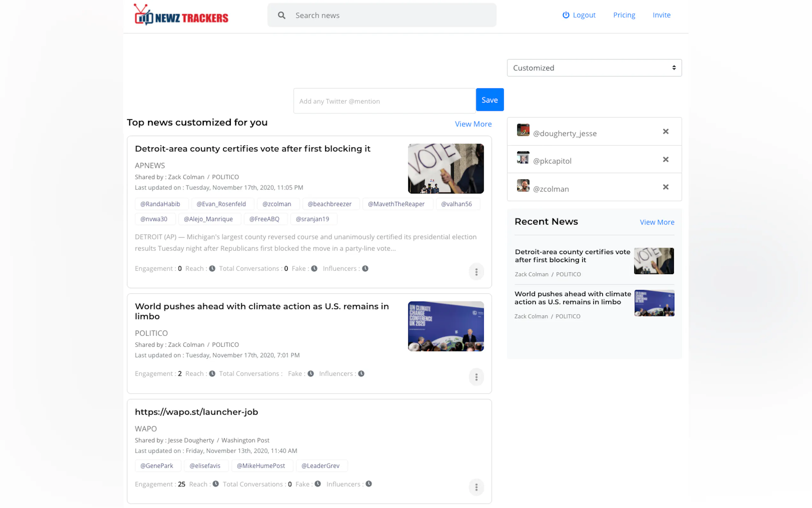Remove @dougherty_jesse with the X icon
The image size is (812, 508).
[665, 131]
